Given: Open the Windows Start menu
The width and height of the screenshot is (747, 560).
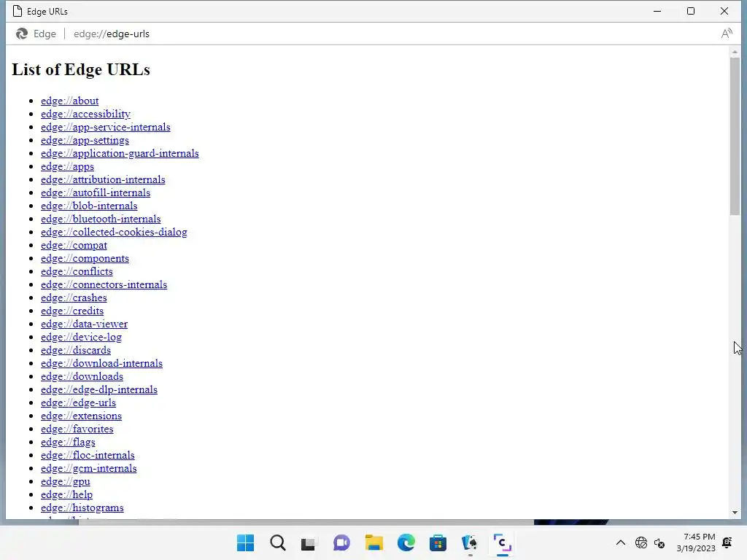Looking at the screenshot, I should (x=245, y=542).
